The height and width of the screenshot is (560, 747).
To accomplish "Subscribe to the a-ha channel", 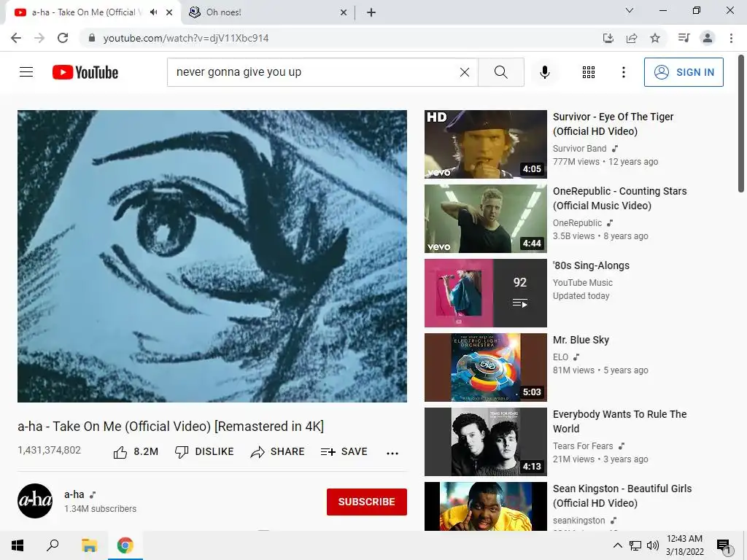I will click(x=366, y=502).
